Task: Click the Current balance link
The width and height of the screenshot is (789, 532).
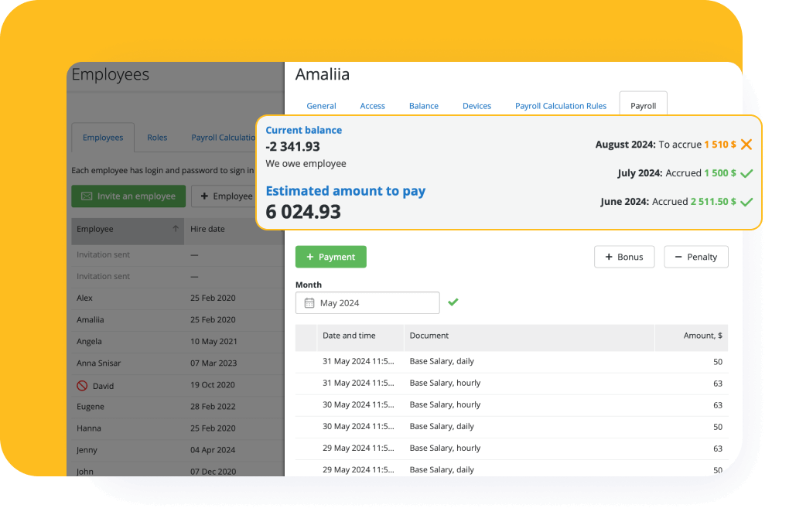Action: click(x=303, y=130)
